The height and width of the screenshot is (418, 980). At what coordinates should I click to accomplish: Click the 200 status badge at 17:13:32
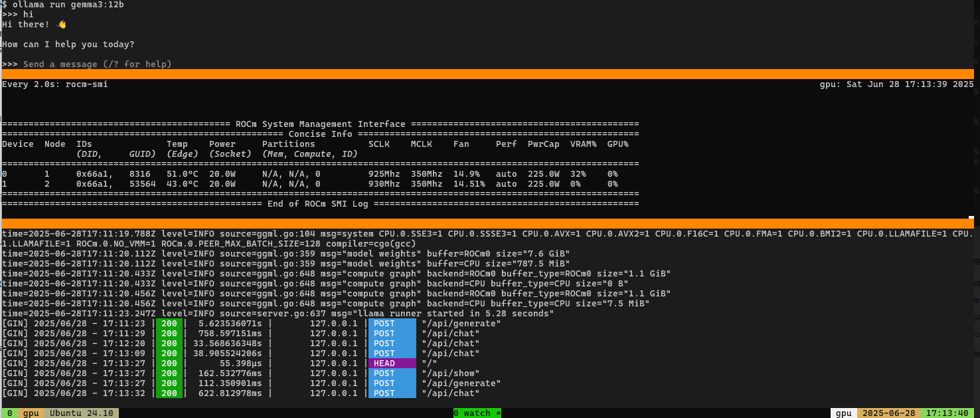[169, 393]
